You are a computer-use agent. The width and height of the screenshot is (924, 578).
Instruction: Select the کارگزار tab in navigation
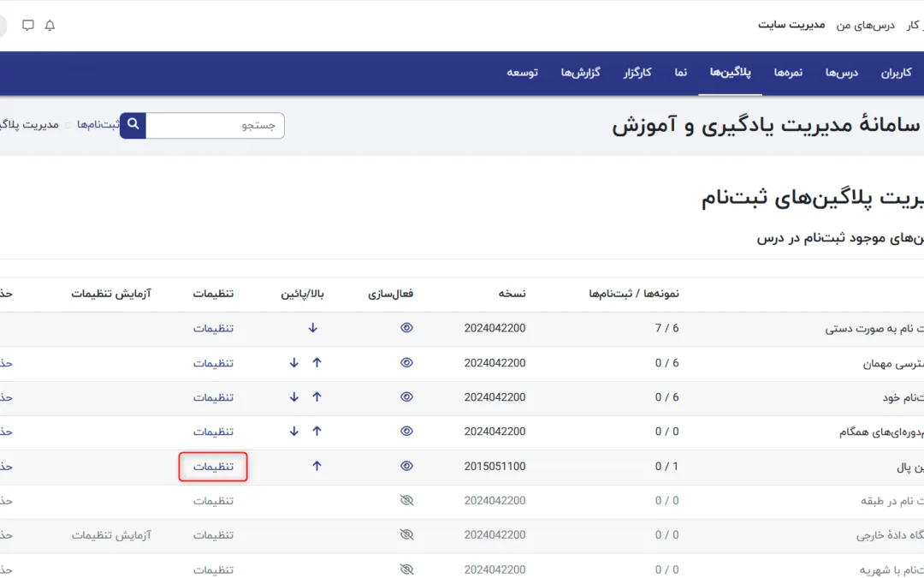[x=637, y=73]
